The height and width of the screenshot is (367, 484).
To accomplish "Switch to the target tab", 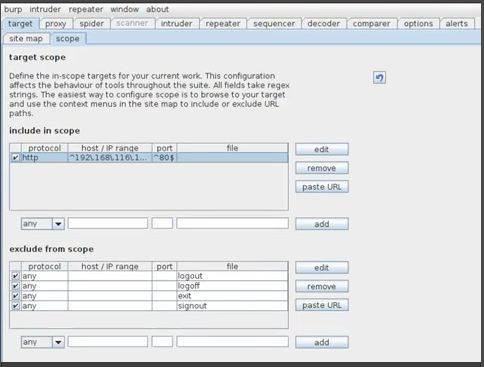I will point(20,24).
